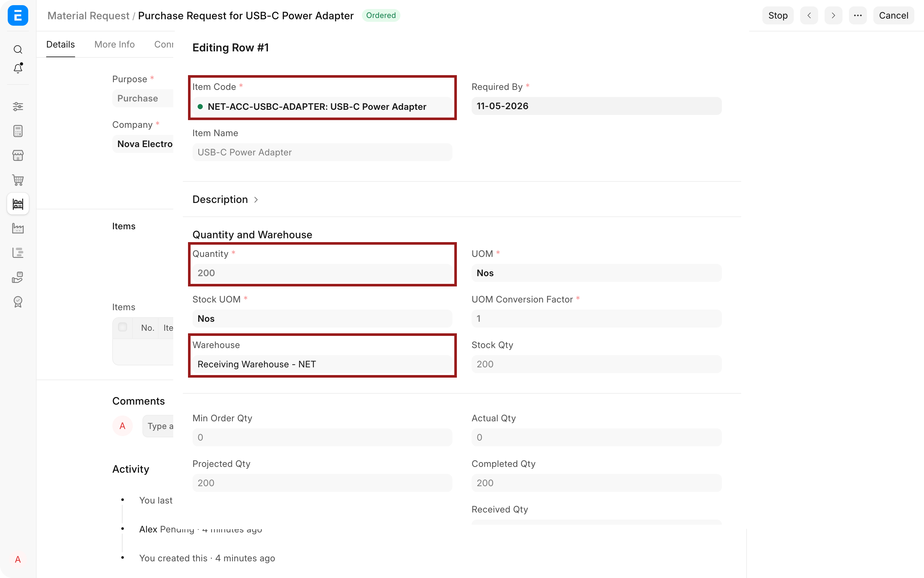The height and width of the screenshot is (578, 924).
Task: Open the settings sliders sidebar icon
Action: pos(18,106)
